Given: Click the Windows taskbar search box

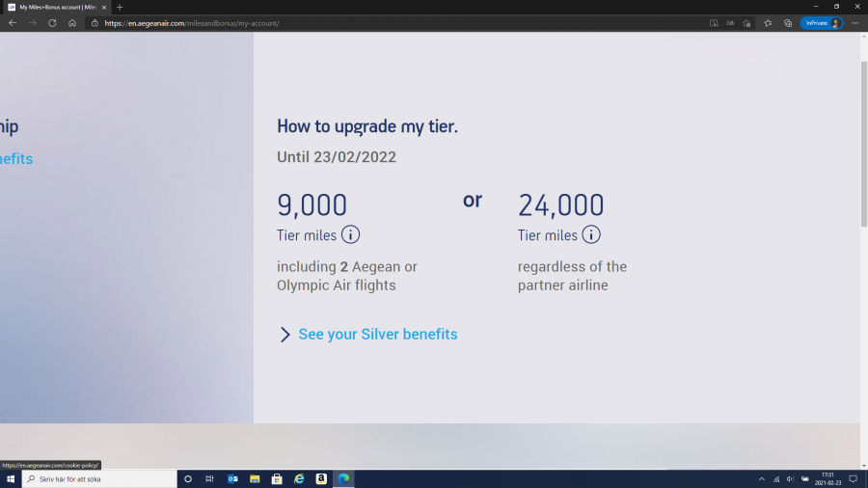Looking at the screenshot, I should point(99,478).
